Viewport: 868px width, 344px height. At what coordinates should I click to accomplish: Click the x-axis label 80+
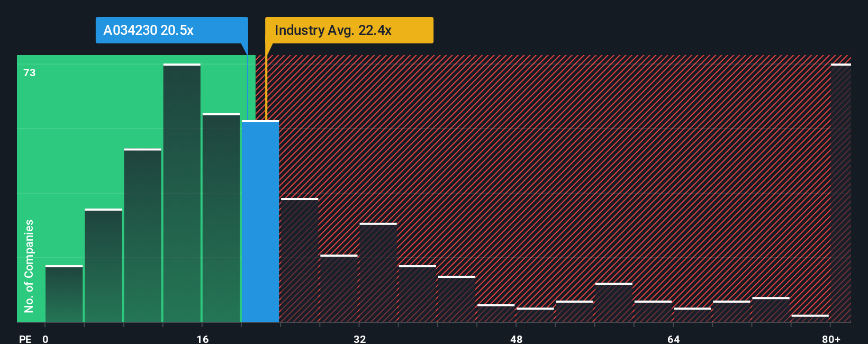831,339
